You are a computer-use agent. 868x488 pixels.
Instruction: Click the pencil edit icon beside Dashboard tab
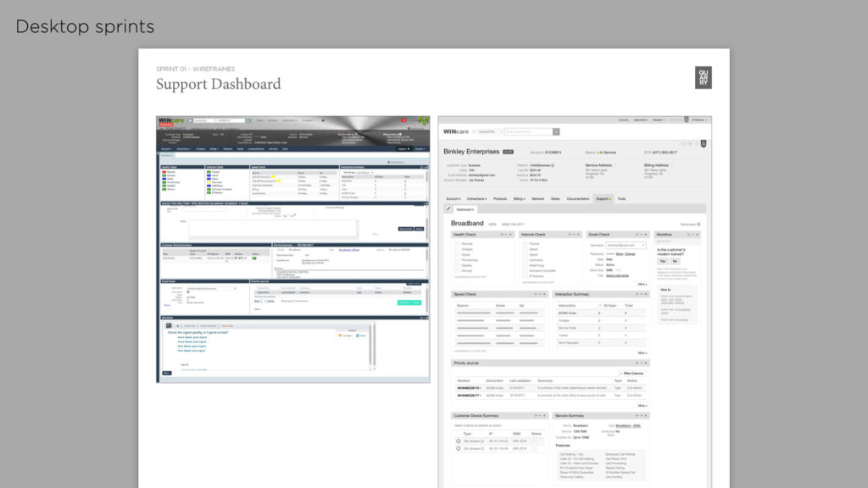448,208
